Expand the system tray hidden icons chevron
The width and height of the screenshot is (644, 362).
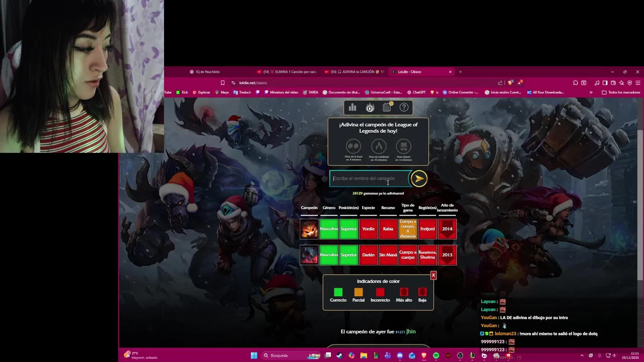pyautogui.click(x=582, y=355)
